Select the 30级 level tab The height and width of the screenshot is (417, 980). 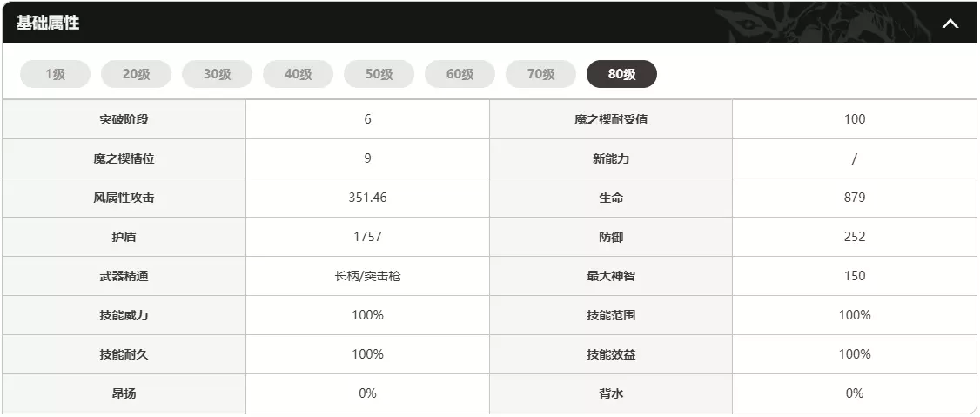click(217, 74)
